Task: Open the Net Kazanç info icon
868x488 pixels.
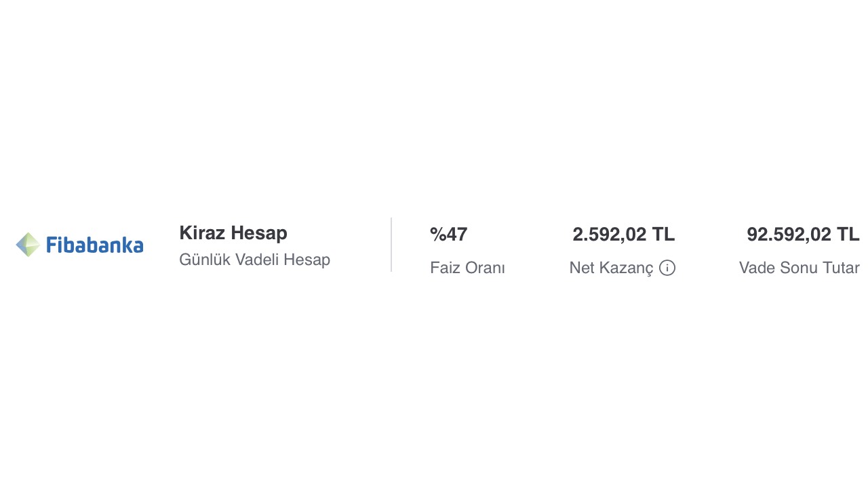Action: pyautogui.click(x=667, y=268)
